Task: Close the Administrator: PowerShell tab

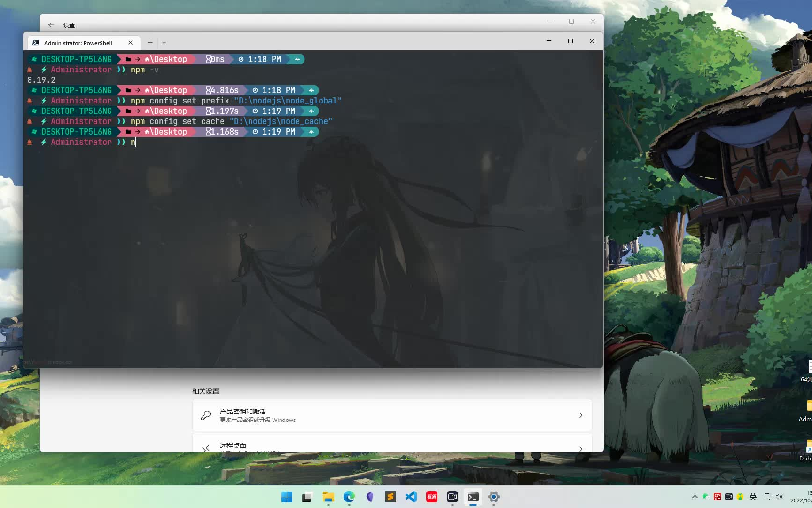Action: (131, 43)
